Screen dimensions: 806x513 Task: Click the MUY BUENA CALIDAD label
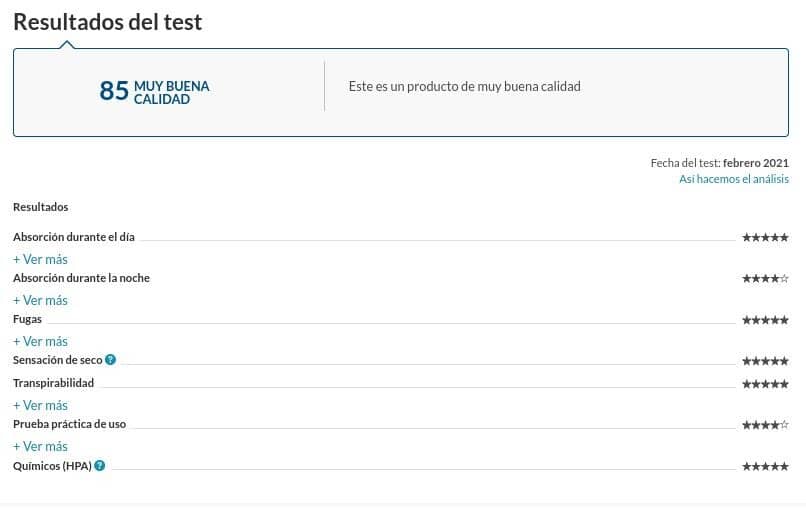click(172, 93)
